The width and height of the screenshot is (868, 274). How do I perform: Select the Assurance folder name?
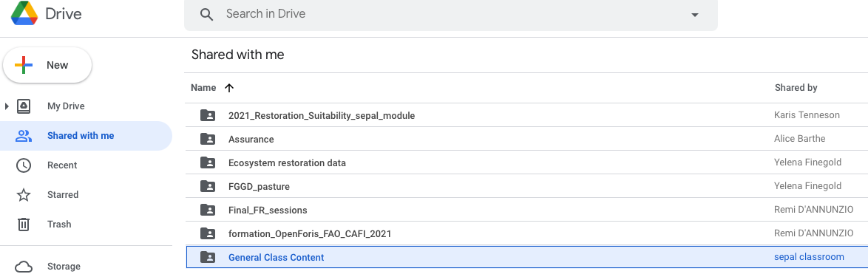[x=251, y=139]
